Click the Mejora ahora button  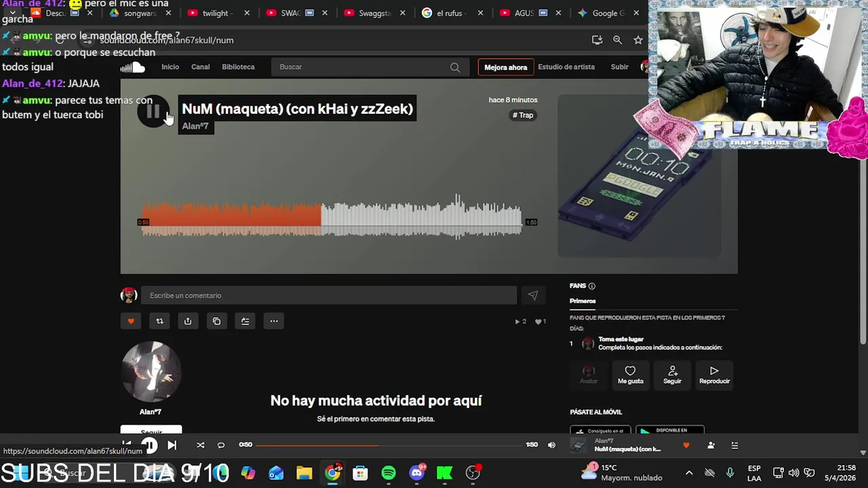pyautogui.click(x=505, y=67)
